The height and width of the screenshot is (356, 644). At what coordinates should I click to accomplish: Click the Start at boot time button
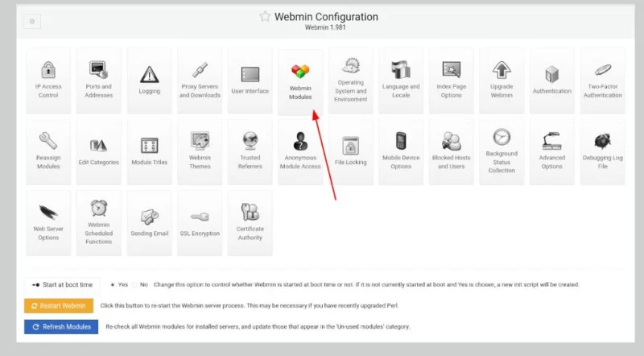(63, 284)
